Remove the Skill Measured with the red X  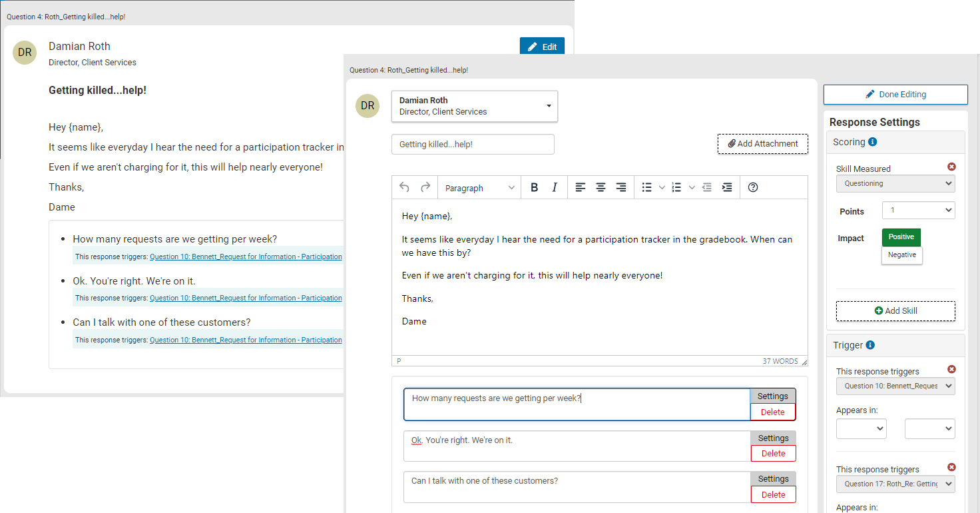pyautogui.click(x=952, y=166)
